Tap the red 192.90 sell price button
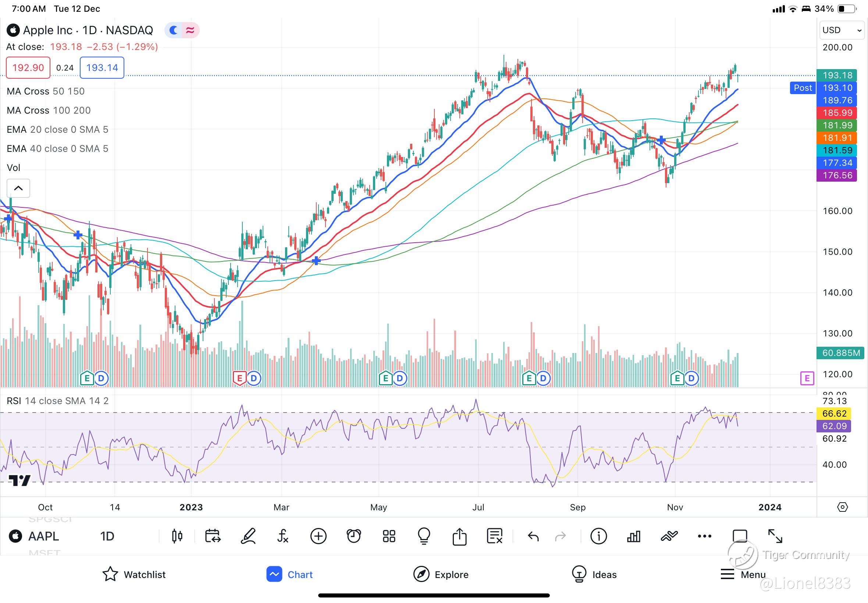 pyautogui.click(x=28, y=68)
